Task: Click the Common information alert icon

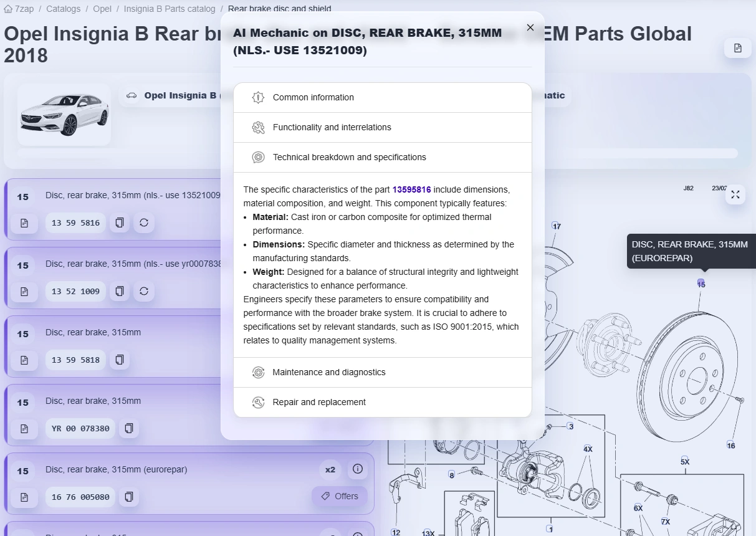Action: (x=258, y=98)
